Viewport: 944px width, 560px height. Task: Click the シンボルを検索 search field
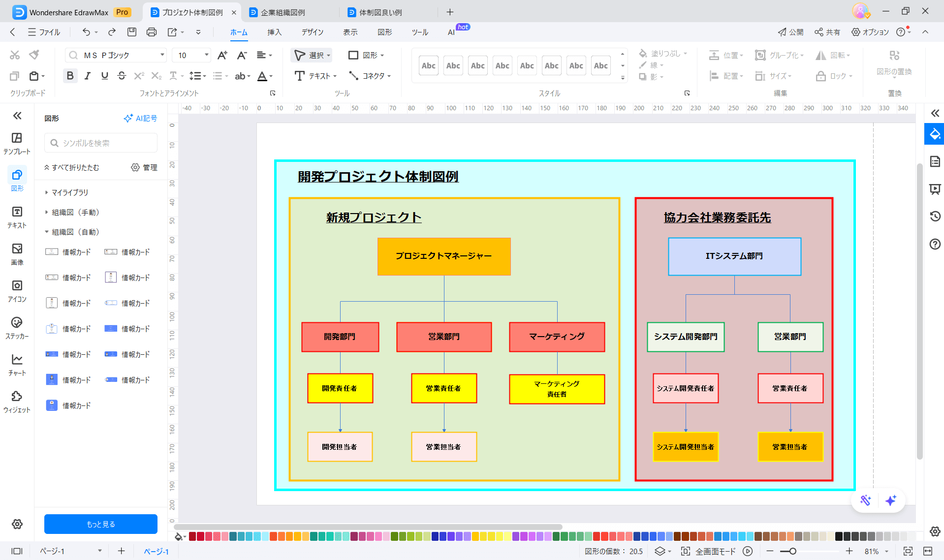(x=101, y=143)
